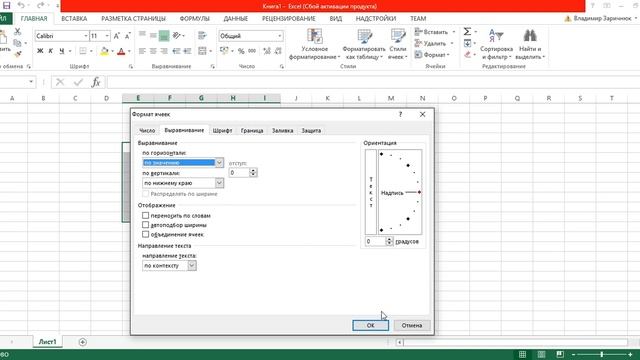Viewport: 640px width, 360px height.
Task: Open the Calibri font name dropdown
Action: click(x=86, y=36)
